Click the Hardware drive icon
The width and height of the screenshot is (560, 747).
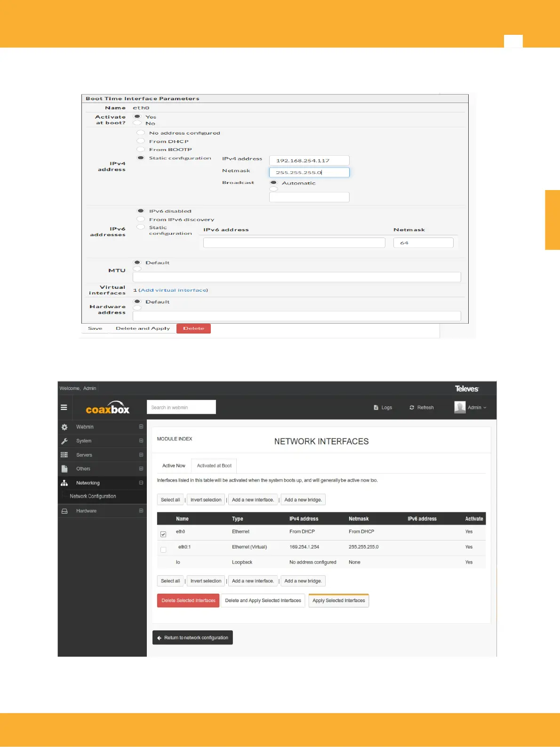pyautogui.click(x=64, y=511)
